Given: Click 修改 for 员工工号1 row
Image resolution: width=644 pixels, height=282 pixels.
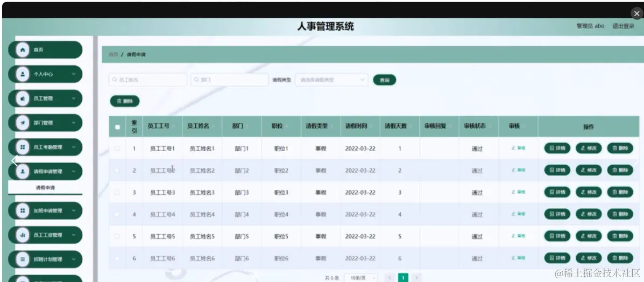Looking at the screenshot, I should tap(589, 148).
